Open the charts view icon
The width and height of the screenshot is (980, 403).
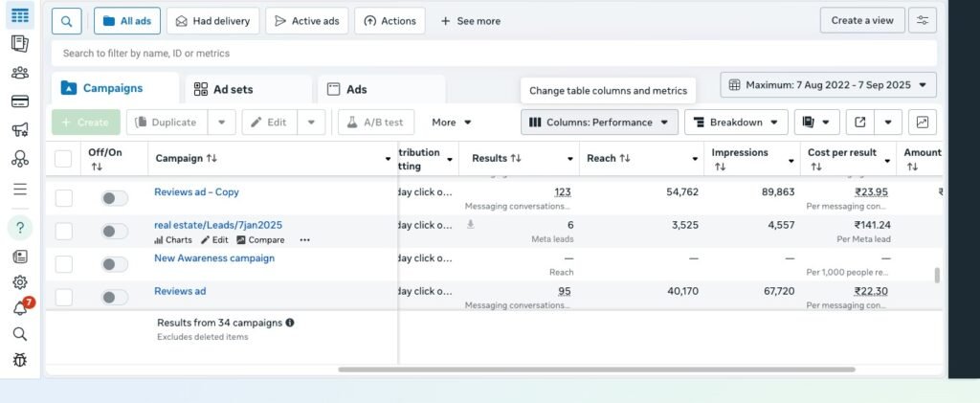[x=922, y=123]
